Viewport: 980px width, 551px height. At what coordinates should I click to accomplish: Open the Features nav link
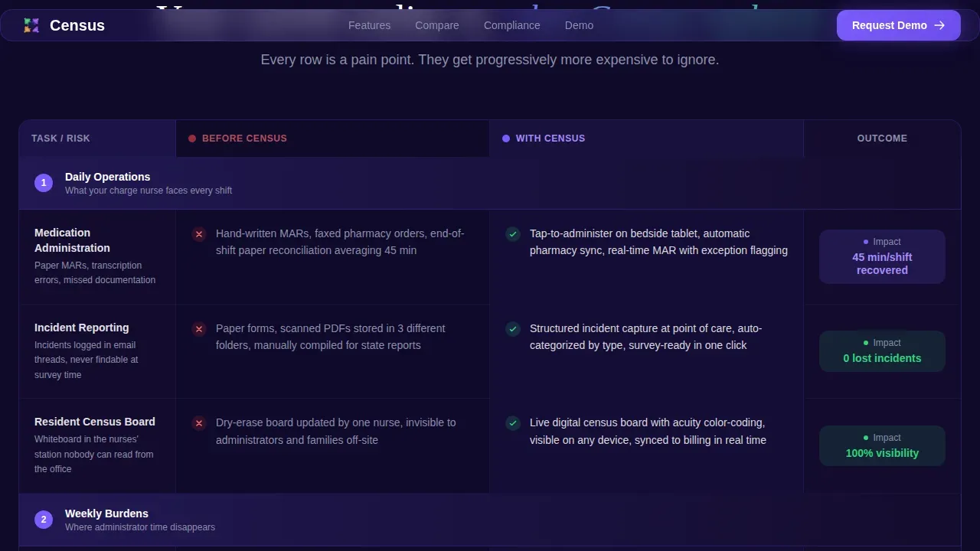369,25
